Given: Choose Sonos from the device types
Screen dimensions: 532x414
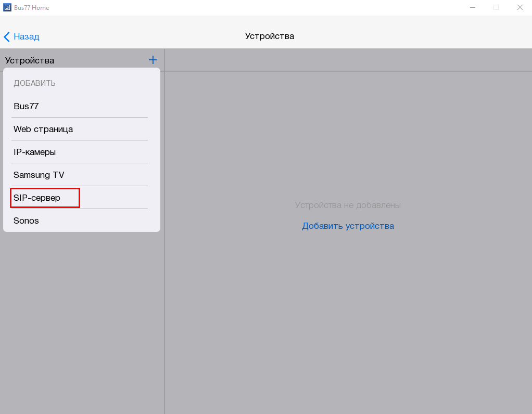Looking at the screenshot, I should (26, 221).
